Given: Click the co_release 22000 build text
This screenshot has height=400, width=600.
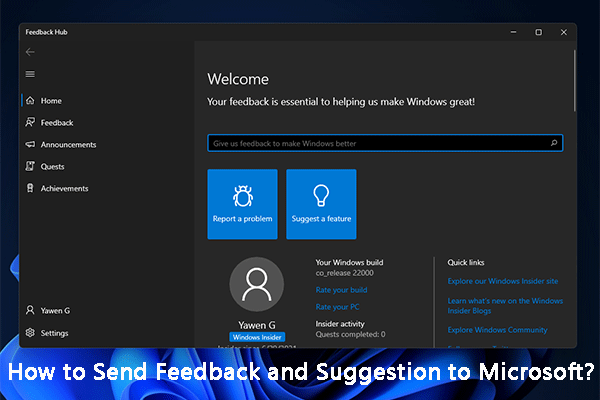Looking at the screenshot, I should [x=344, y=273].
